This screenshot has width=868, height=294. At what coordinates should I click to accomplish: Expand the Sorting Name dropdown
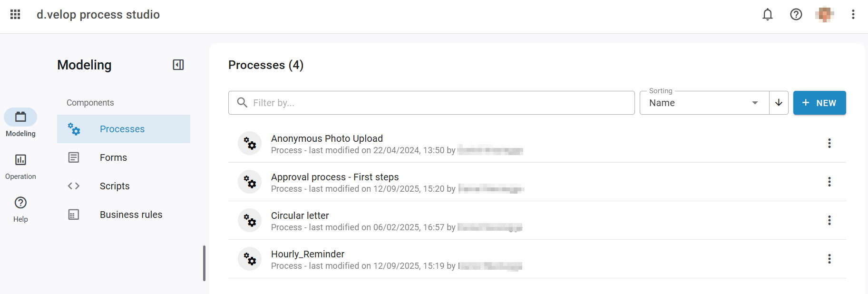[704, 103]
